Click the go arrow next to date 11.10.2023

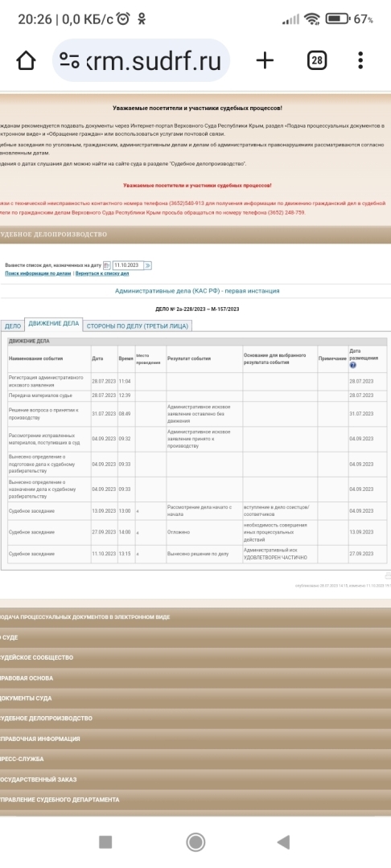pos(148,266)
